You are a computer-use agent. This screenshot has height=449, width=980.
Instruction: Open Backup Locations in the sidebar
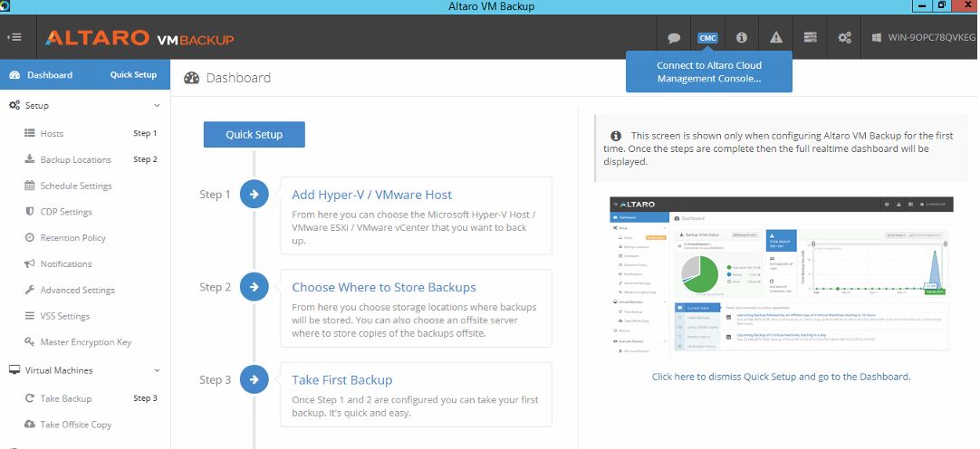75,160
